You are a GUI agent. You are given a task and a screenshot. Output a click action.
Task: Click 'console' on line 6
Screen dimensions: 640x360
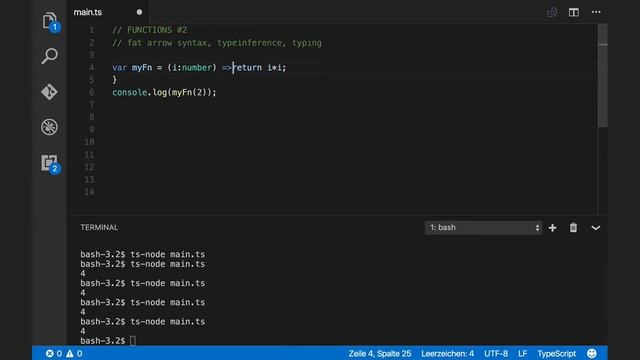[x=129, y=92]
